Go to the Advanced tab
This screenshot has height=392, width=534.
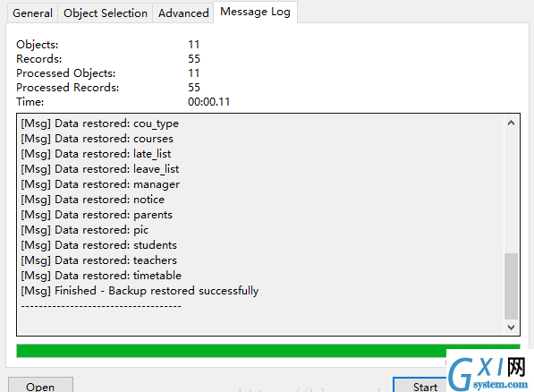[183, 13]
